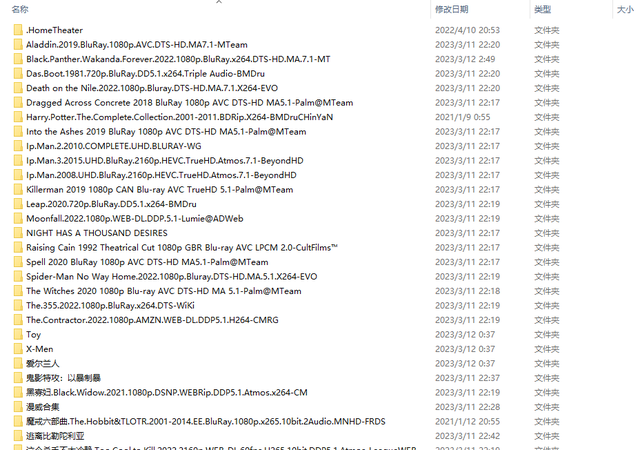Select Black.Panther.Wakanda.Forever.2022 folder name

pos(178,59)
